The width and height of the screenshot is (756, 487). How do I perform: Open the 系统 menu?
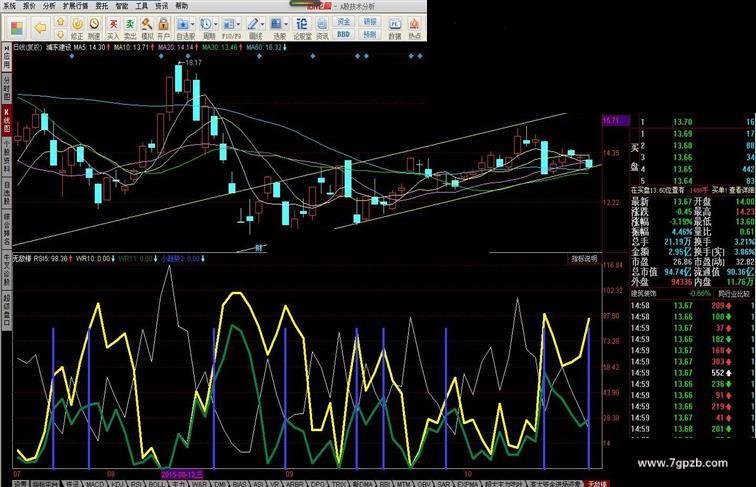coord(9,6)
